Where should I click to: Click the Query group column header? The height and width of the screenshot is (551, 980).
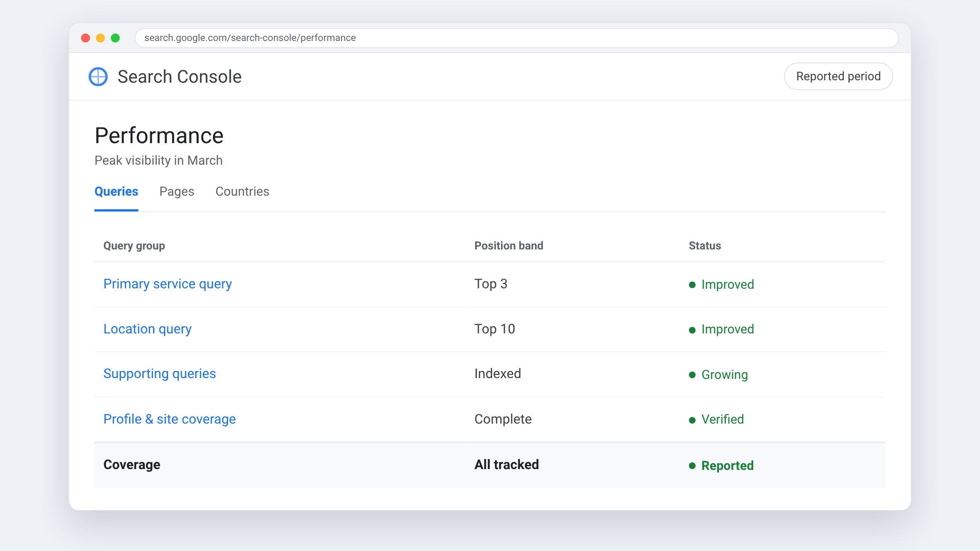tap(134, 246)
